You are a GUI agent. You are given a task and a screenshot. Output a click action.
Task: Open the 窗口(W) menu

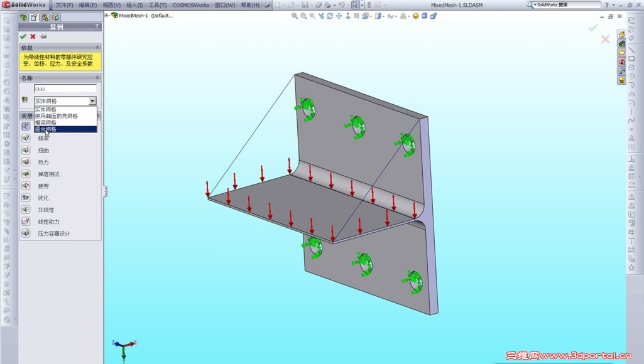coord(225,6)
